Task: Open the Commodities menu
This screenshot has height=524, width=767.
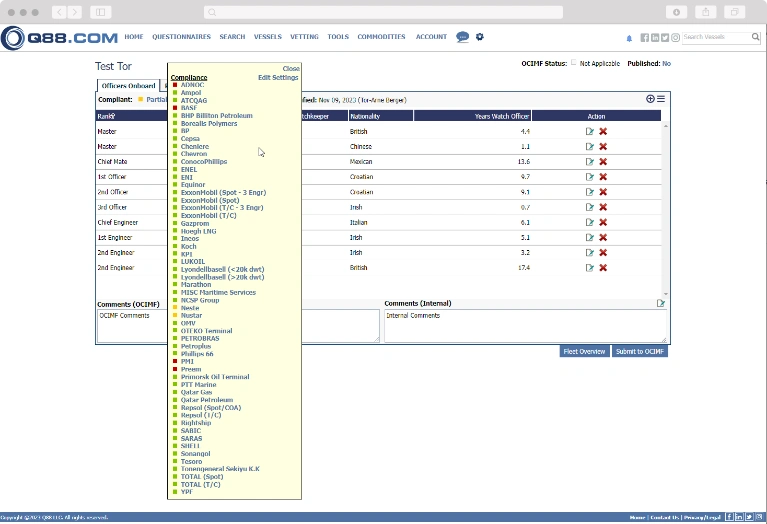Action: tap(381, 37)
